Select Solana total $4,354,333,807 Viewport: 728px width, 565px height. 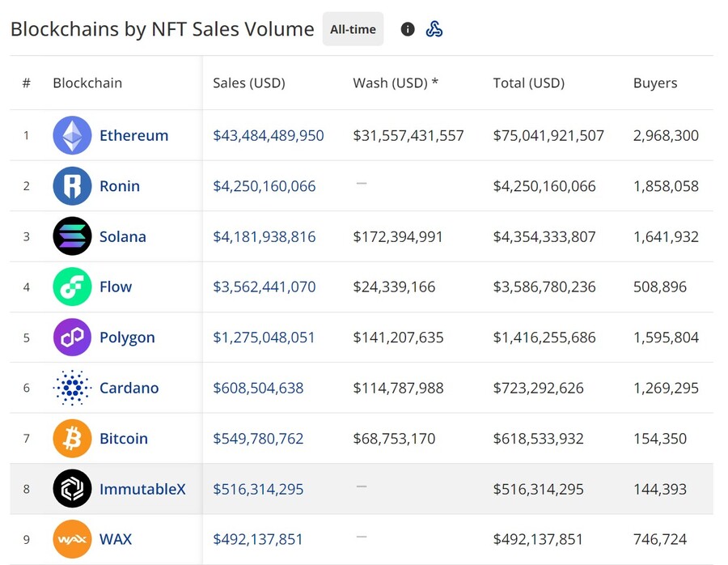[544, 236]
